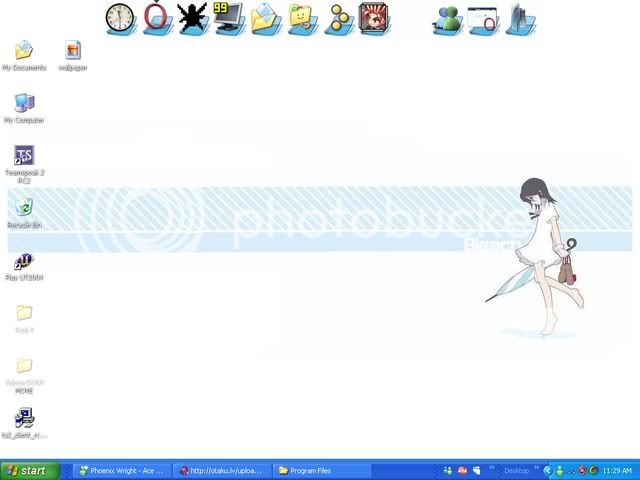Switch to the otaku.lv browser taskbar button
This screenshot has height=480, width=640.
[220, 470]
